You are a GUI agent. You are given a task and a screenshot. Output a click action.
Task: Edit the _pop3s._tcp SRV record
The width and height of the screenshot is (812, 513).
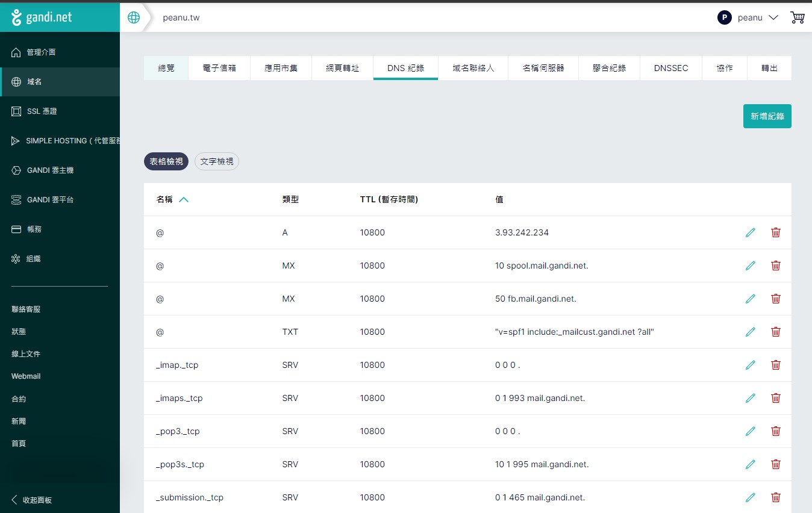751,464
